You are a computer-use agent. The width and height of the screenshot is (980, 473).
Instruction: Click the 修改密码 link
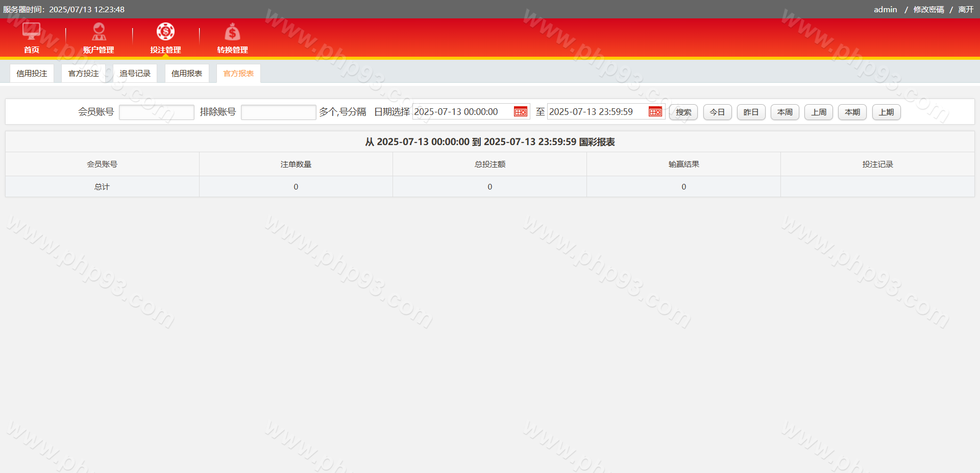pyautogui.click(x=928, y=10)
